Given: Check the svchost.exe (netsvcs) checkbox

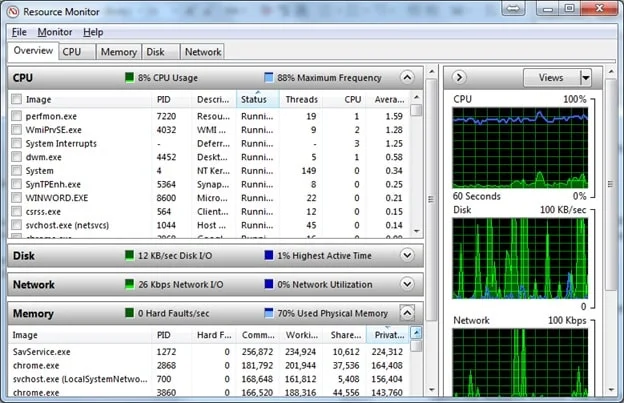Looking at the screenshot, I should coord(16,225).
